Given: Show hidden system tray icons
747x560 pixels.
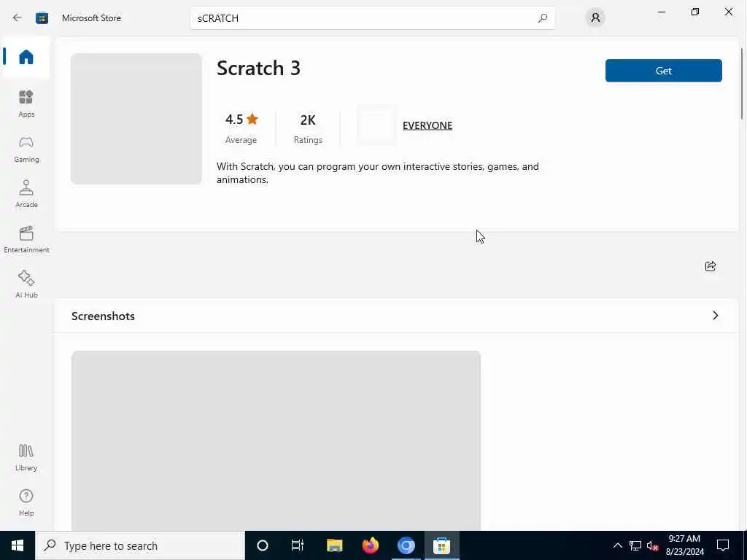Looking at the screenshot, I should 617,545.
